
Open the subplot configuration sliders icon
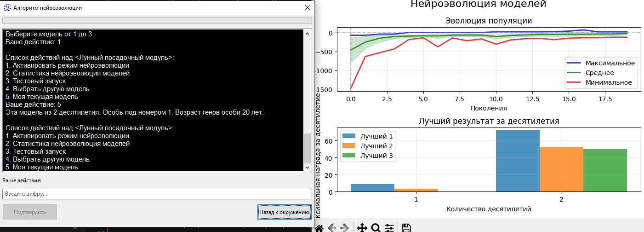point(389,227)
